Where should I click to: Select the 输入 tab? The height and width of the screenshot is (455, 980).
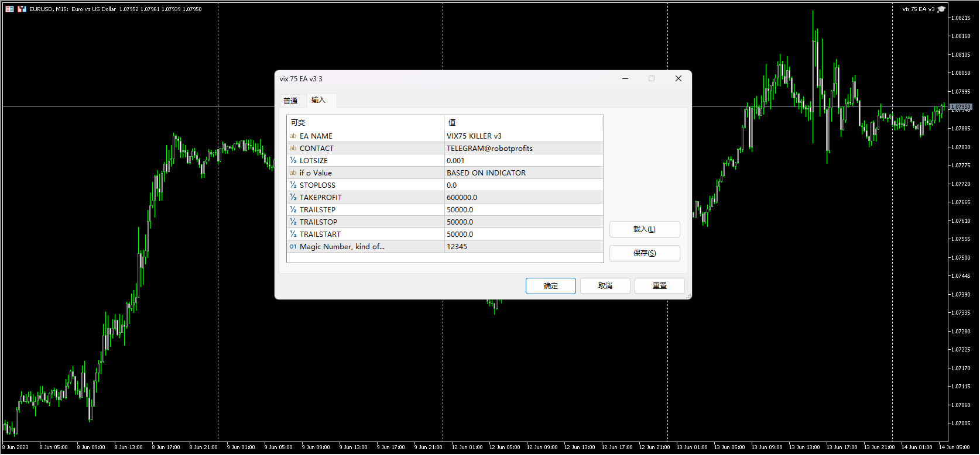point(318,100)
